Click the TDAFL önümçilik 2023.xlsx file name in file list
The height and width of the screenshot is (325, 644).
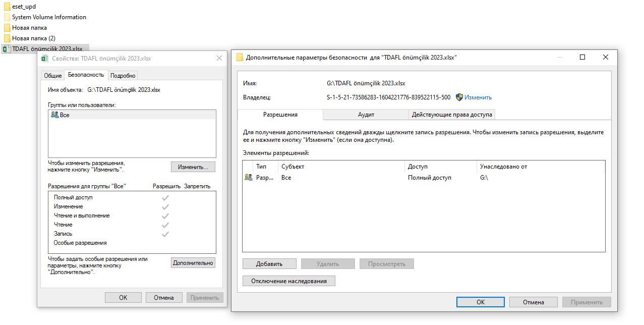(x=47, y=49)
